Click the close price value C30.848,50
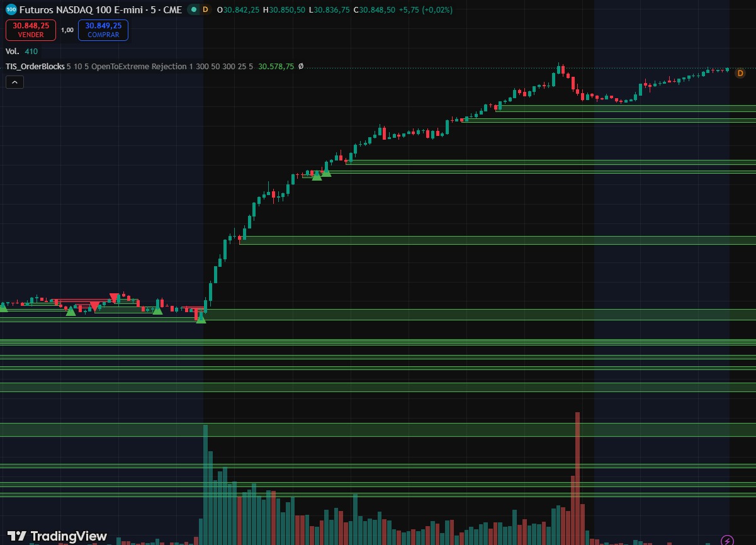756x545 pixels. click(374, 10)
